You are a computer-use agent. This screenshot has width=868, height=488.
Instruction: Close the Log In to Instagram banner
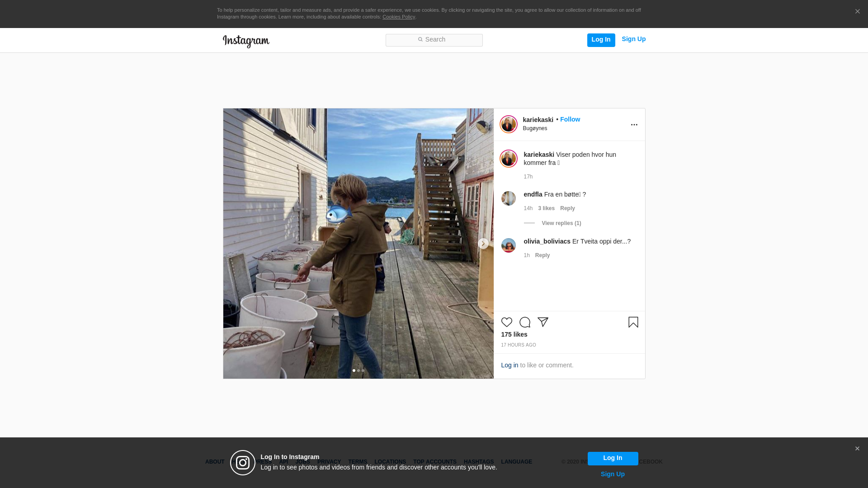pos(857,449)
